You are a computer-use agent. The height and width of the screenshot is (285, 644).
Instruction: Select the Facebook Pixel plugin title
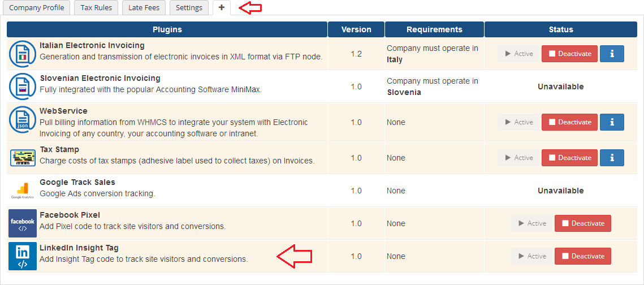click(70, 215)
